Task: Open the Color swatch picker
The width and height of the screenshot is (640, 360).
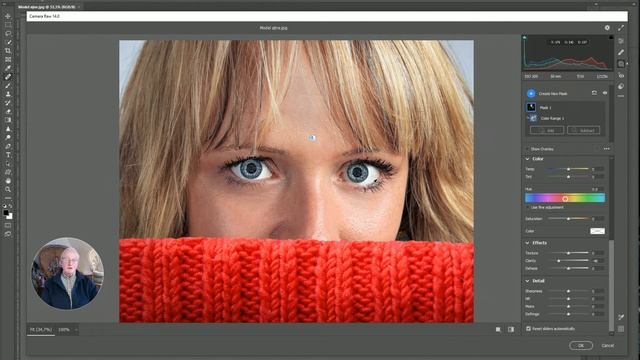Action: [x=598, y=231]
